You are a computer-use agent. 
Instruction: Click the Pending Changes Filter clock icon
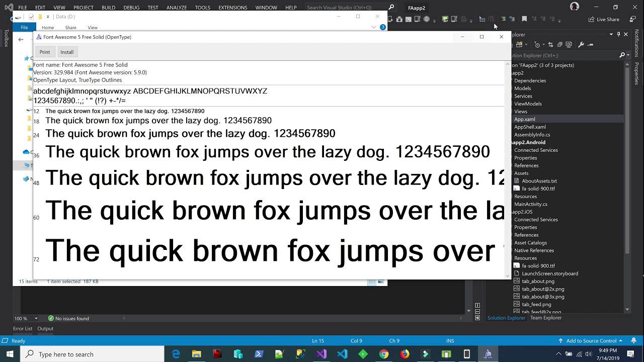click(537, 45)
